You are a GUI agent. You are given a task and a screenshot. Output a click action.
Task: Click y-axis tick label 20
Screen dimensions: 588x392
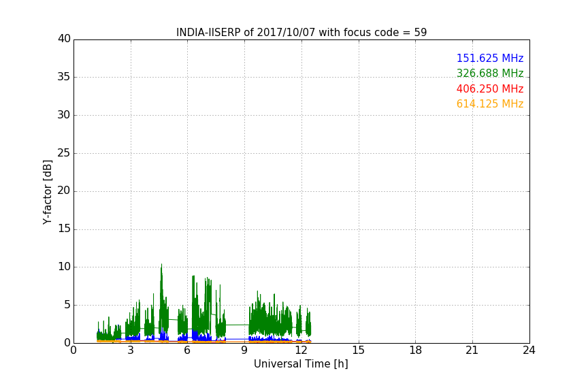point(64,191)
